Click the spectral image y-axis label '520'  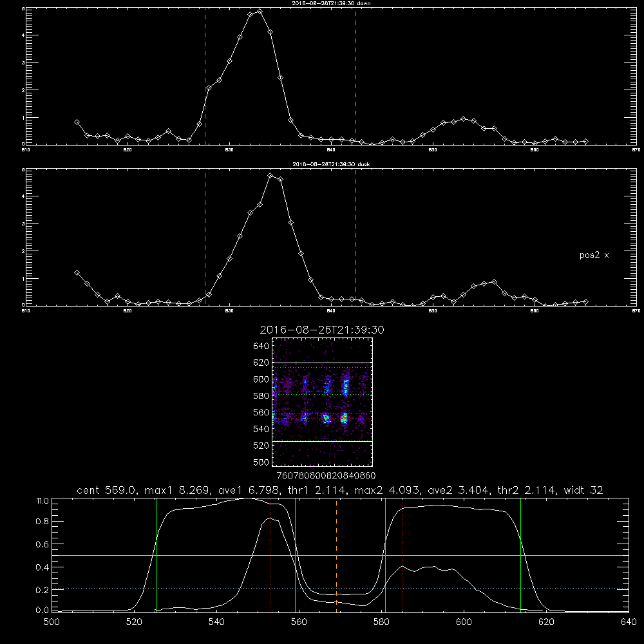pos(261,446)
